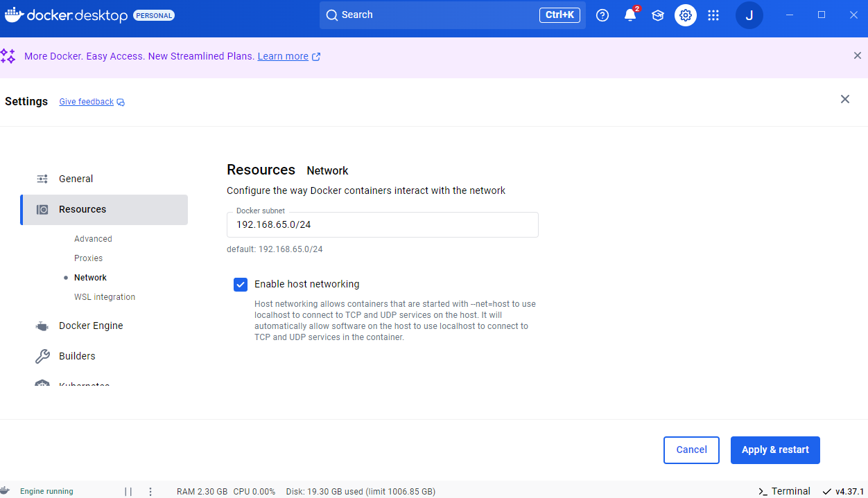Open the Proxies sub-item

(x=88, y=258)
